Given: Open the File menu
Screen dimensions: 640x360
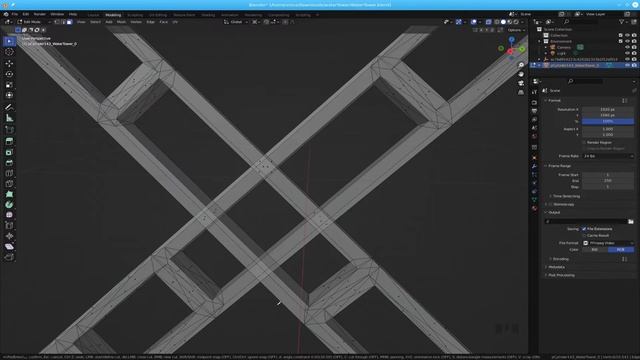Looking at the screenshot, I should coord(15,14).
